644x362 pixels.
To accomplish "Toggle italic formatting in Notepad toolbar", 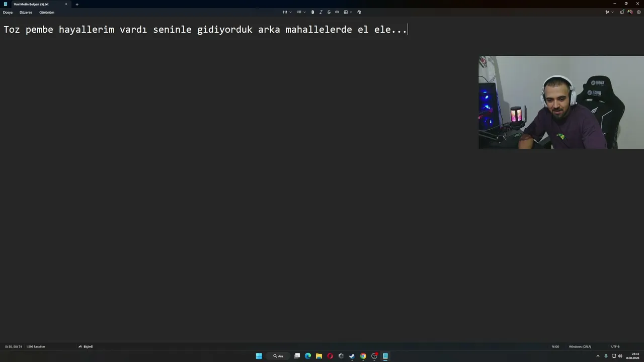I will (x=320, y=12).
